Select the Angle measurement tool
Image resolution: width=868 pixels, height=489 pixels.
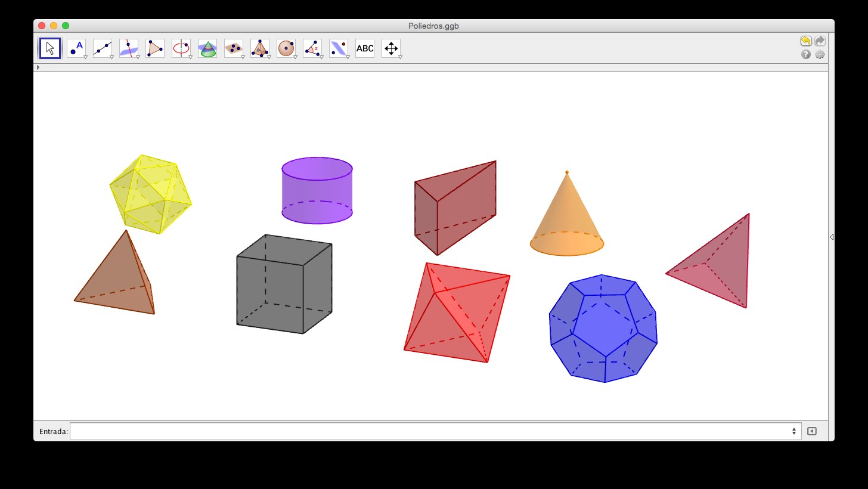pyautogui.click(x=312, y=48)
